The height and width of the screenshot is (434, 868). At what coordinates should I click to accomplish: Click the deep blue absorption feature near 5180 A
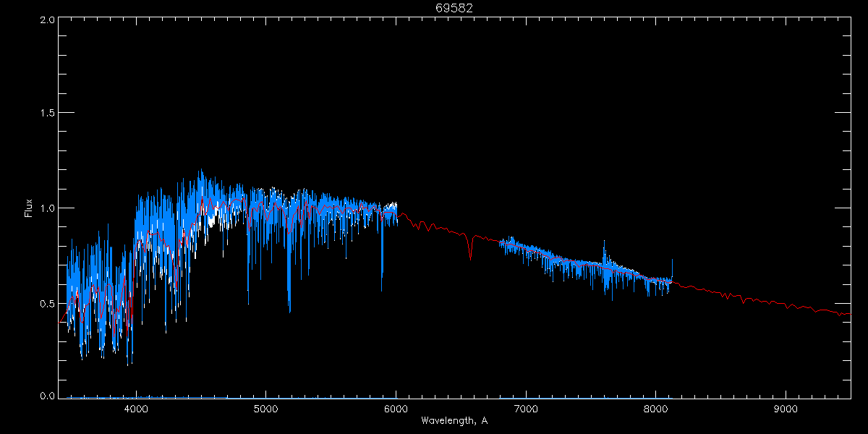[289, 275]
